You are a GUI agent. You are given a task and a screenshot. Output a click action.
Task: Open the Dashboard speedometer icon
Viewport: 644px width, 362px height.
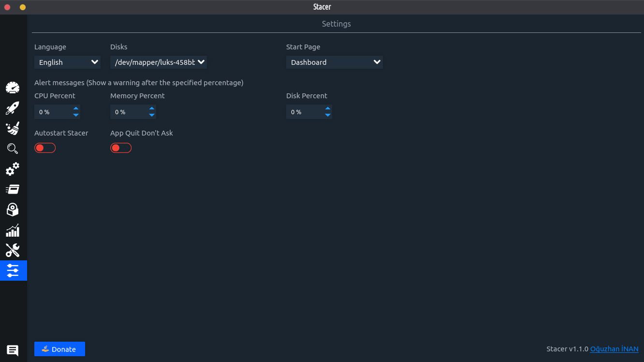click(13, 88)
